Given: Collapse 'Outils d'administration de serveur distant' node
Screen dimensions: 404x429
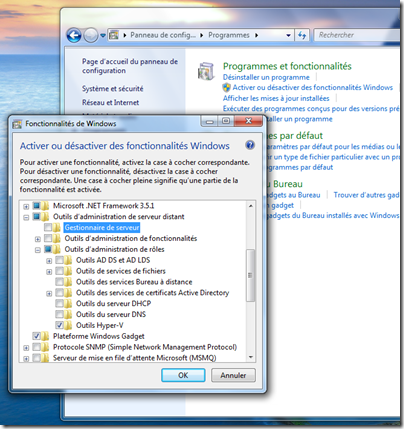Looking at the screenshot, I should (26, 217).
